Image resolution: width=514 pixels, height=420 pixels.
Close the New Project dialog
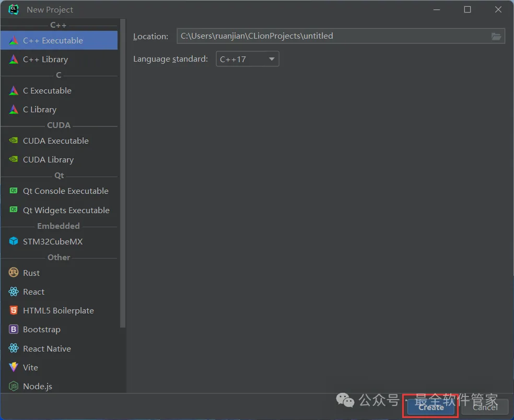click(x=498, y=9)
